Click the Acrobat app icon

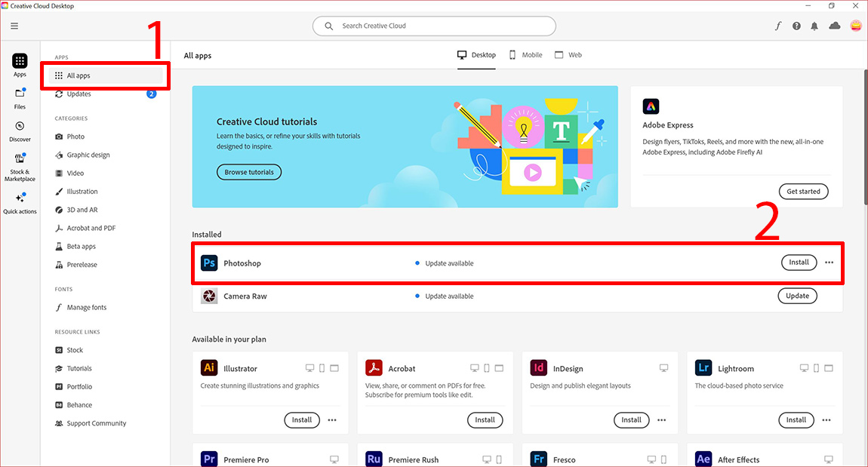[x=374, y=368]
